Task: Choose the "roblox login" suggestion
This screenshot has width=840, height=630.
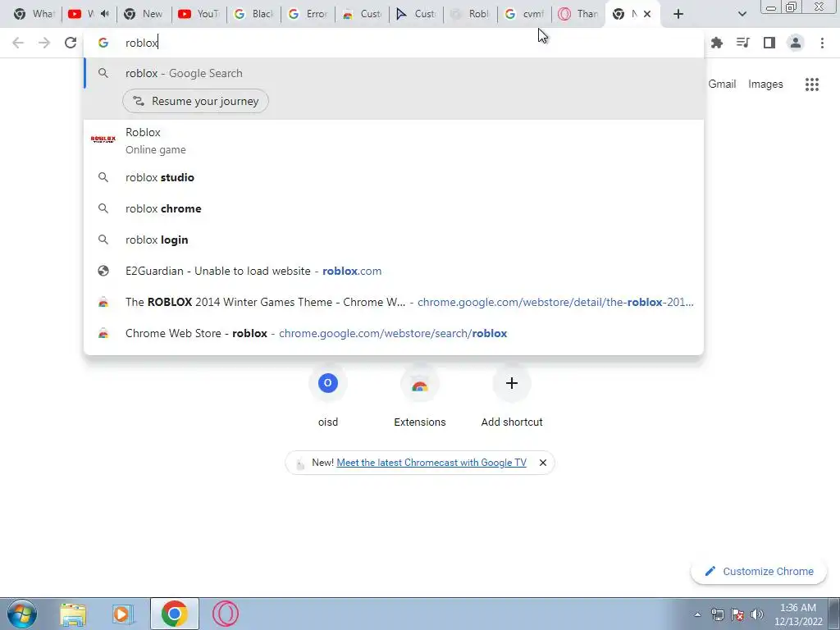Action: [x=394, y=240]
